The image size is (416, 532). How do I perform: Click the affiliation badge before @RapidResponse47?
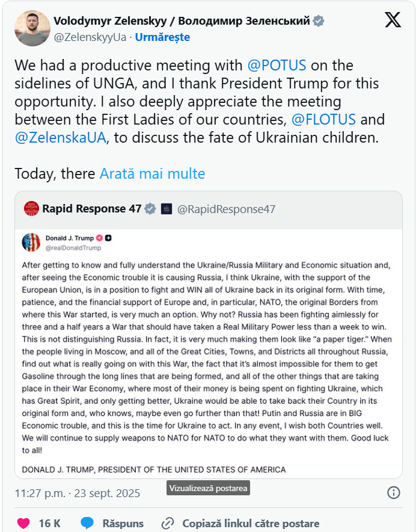(167, 209)
